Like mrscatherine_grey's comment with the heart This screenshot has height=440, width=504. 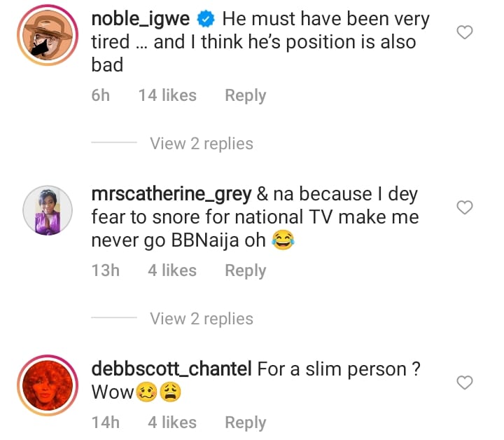pyautogui.click(x=465, y=207)
